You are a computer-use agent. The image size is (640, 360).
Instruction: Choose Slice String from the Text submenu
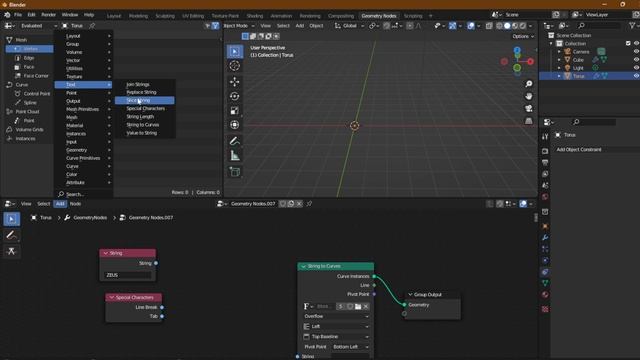144,100
